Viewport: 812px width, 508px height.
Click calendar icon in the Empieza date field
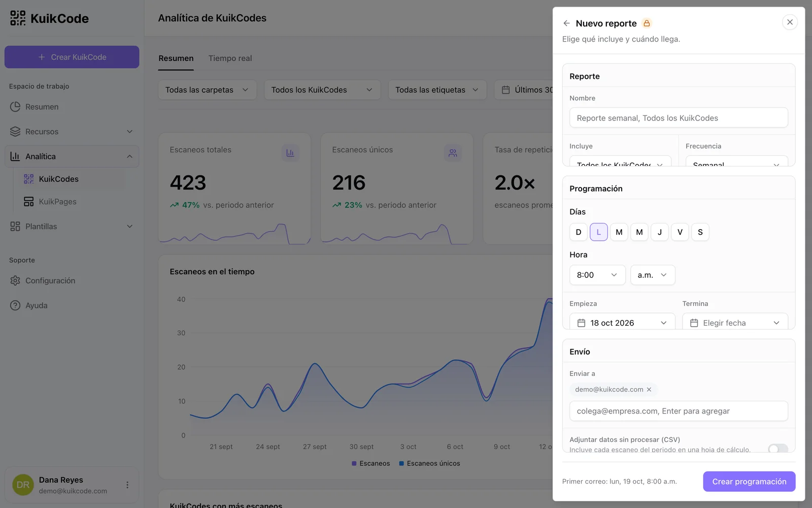(x=582, y=323)
